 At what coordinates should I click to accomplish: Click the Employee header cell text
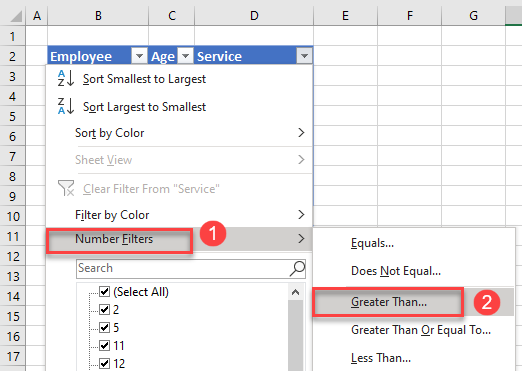pyautogui.click(x=81, y=56)
